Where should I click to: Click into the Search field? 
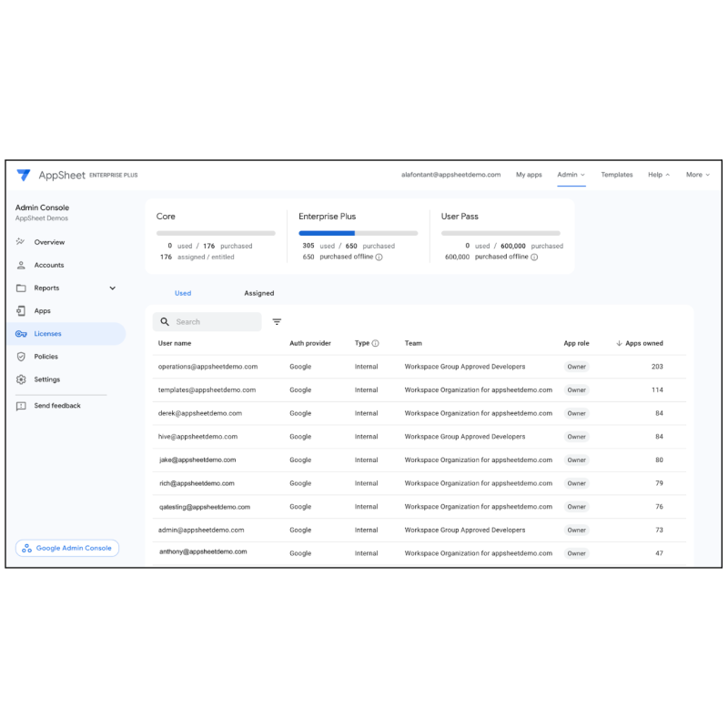click(x=207, y=322)
